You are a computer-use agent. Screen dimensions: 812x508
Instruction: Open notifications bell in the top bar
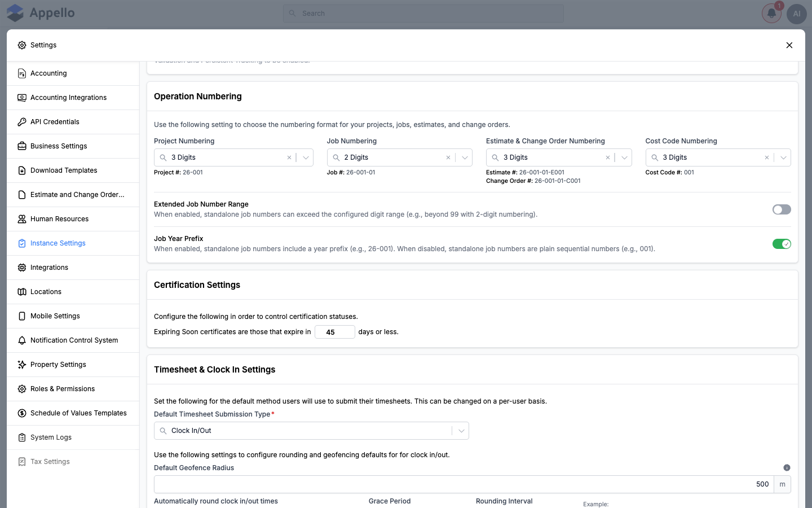click(771, 14)
